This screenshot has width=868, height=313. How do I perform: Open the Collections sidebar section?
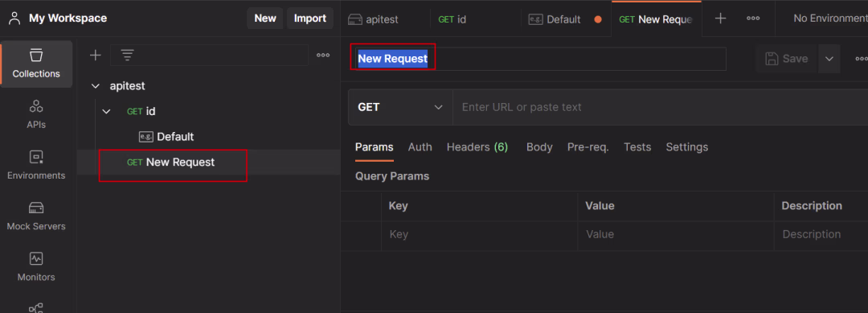(36, 64)
